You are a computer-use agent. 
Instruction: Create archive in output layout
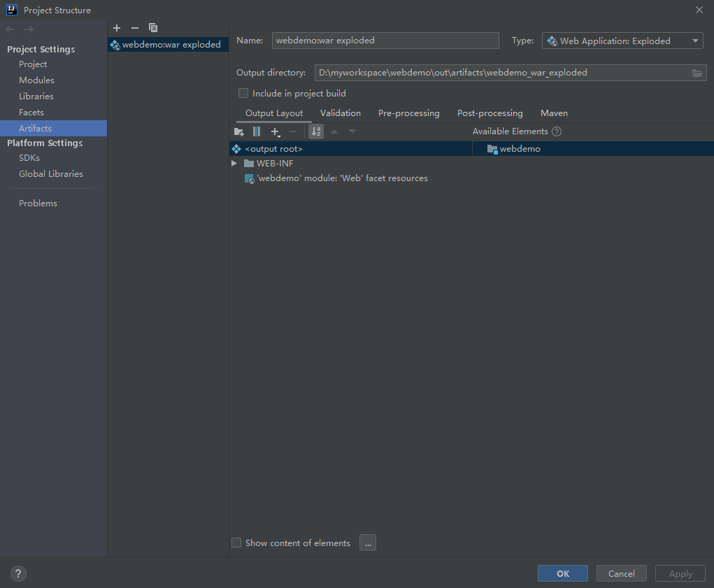click(257, 132)
